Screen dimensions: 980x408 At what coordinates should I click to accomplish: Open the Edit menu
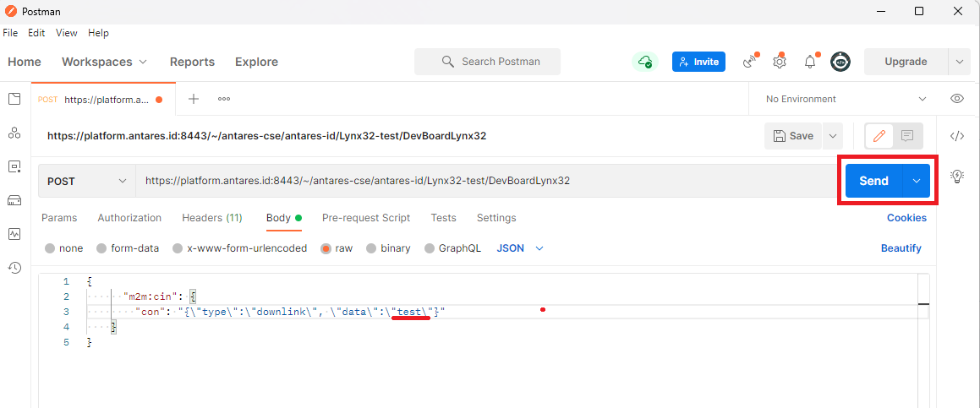click(x=36, y=33)
